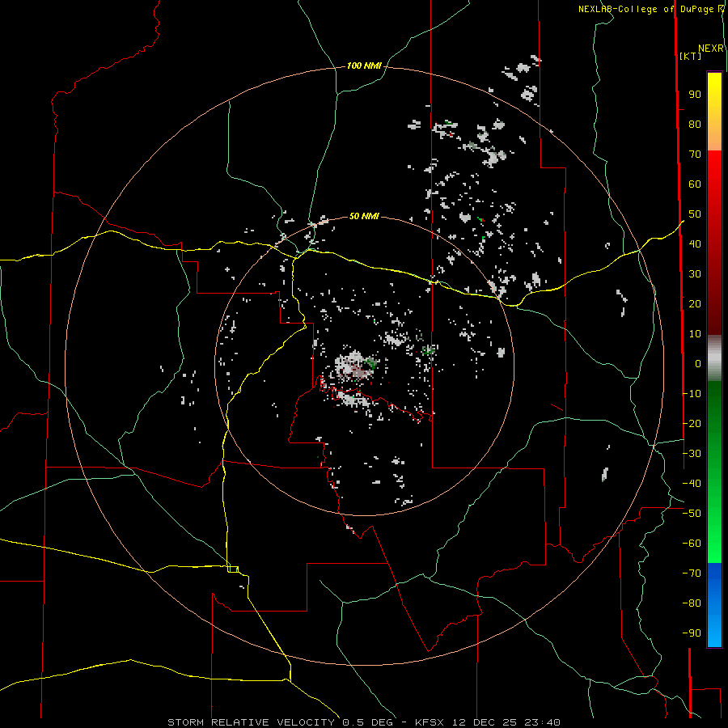Click the '90' value on velocity scale
The width and height of the screenshot is (728, 728).
695,95
